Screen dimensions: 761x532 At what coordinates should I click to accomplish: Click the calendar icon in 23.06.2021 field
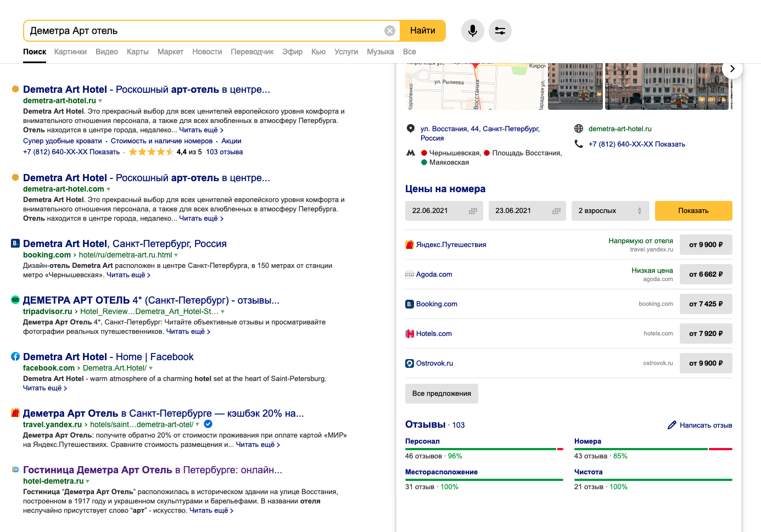tap(556, 211)
